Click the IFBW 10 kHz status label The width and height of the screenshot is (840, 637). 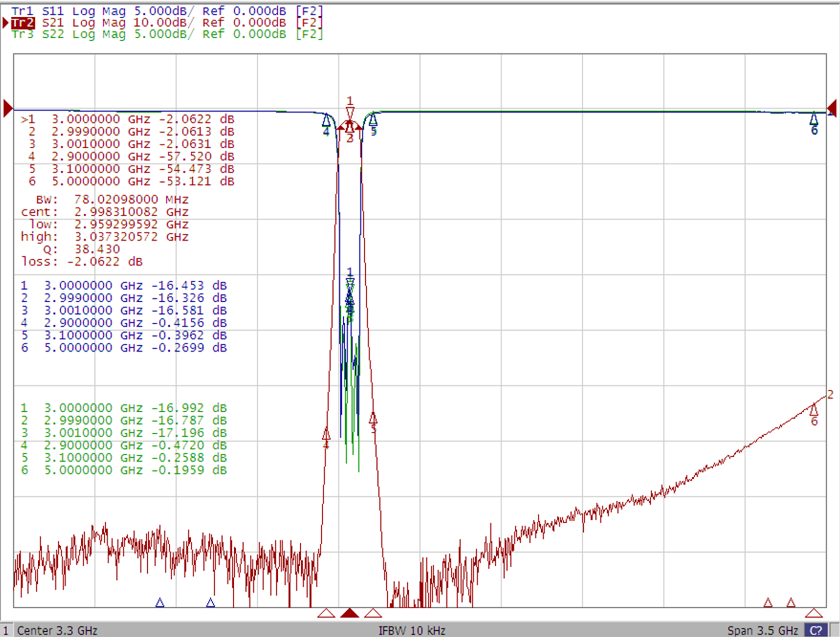[412, 630]
